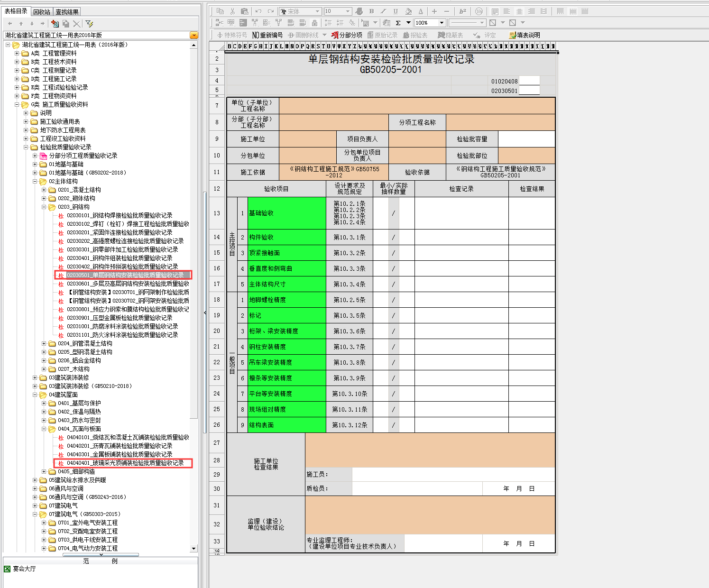The image size is (709, 588).
Task: Toggle underline formatting U
Action: [x=396, y=11]
